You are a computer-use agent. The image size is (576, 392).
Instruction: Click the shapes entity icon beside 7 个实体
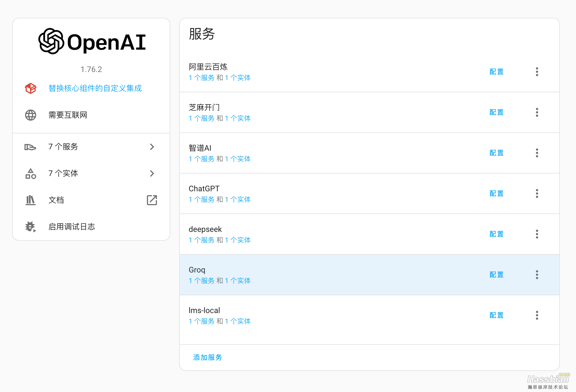(x=31, y=173)
